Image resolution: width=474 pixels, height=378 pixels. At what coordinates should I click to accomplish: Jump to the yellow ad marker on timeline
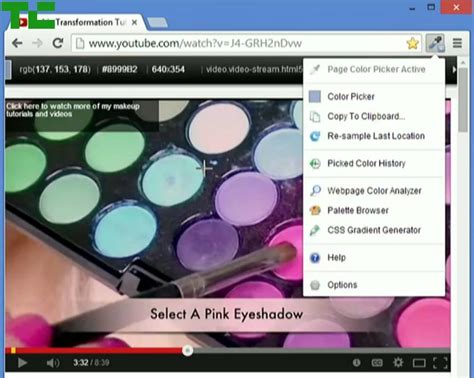[13, 350]
